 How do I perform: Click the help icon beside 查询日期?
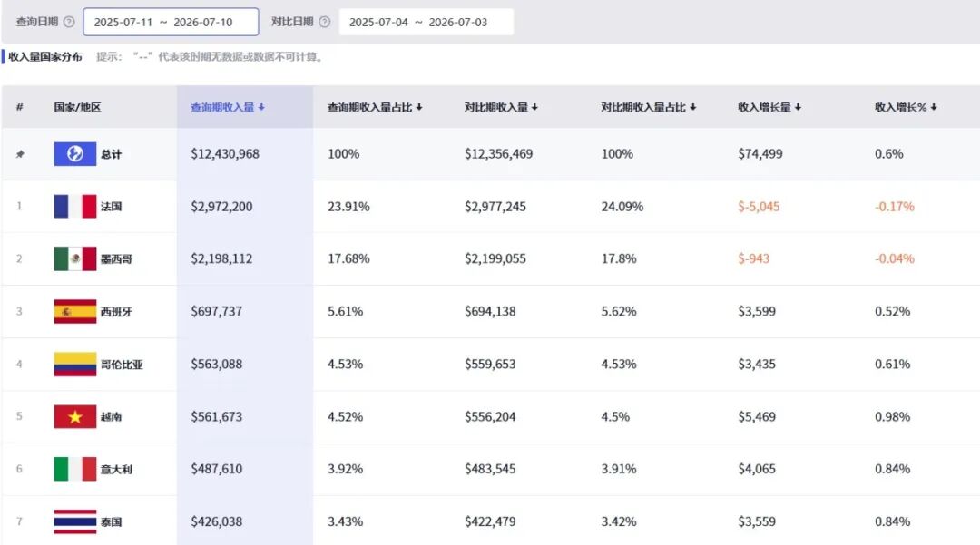[x=69, y=22]
